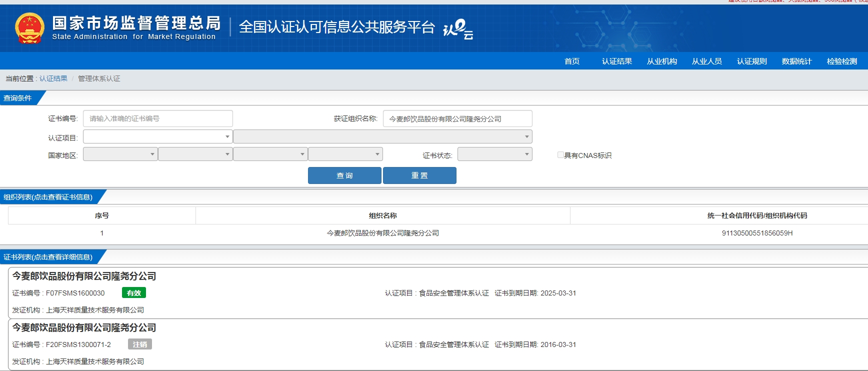Open certificate card title with F07FSMS1600030
868x371 pixels.
84,276
